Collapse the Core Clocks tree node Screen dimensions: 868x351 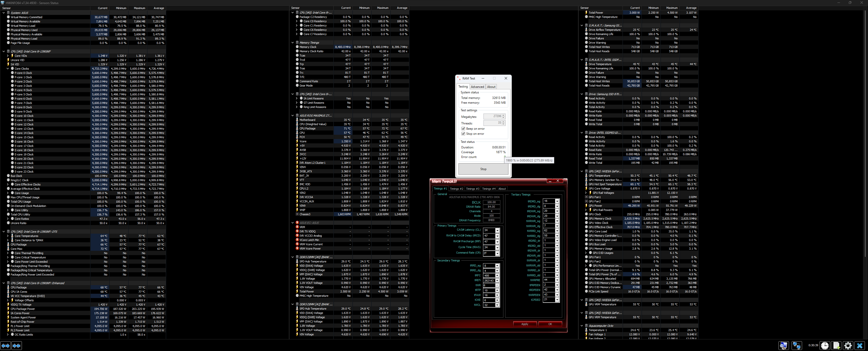(8, 69)
